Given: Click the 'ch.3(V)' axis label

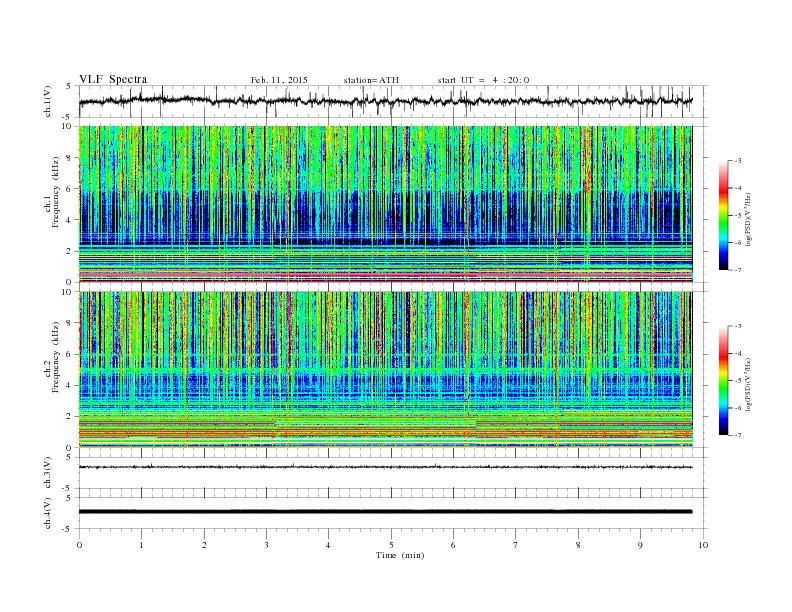Looking at the screenshot, I should 48,473.
